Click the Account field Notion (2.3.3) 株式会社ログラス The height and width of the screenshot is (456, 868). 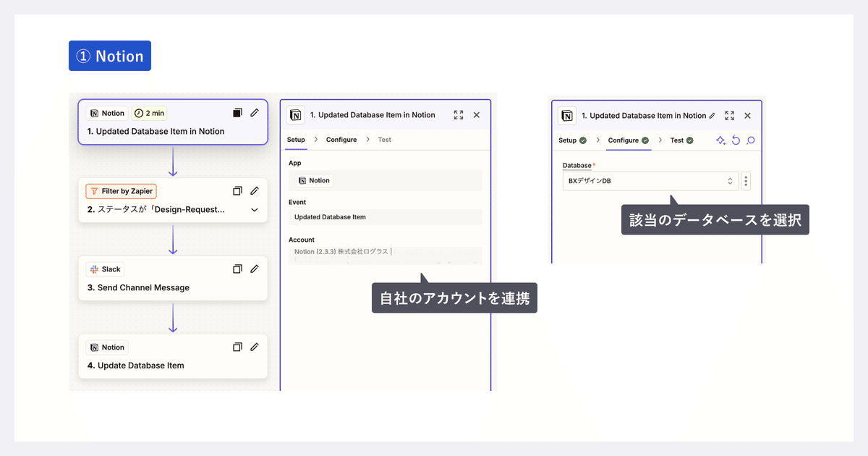pyautogui.click(x=385, y=255)
